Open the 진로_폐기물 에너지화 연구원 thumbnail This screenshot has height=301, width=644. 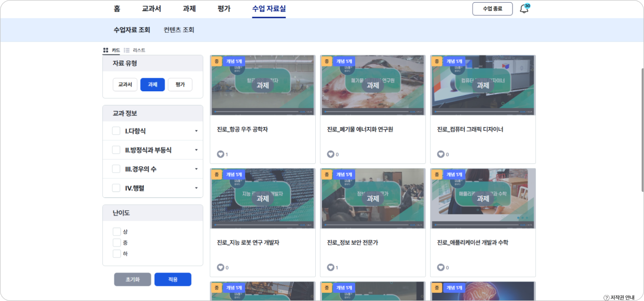tap(373, 85)
